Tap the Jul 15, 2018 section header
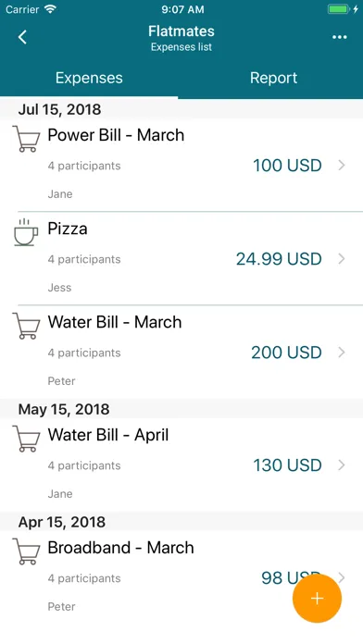Screen dimensions: 363x644 click(181, 109)
